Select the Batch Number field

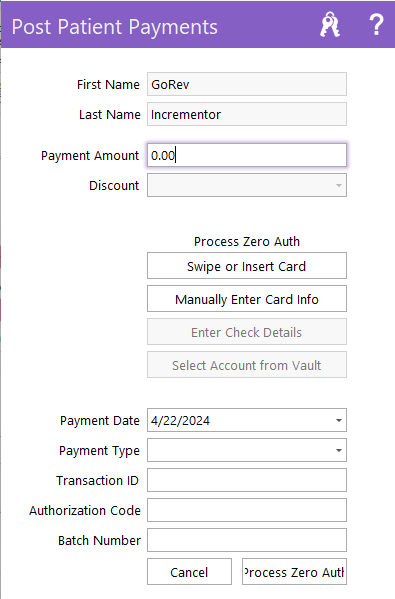pyautogui.click(x=247, y=540)
